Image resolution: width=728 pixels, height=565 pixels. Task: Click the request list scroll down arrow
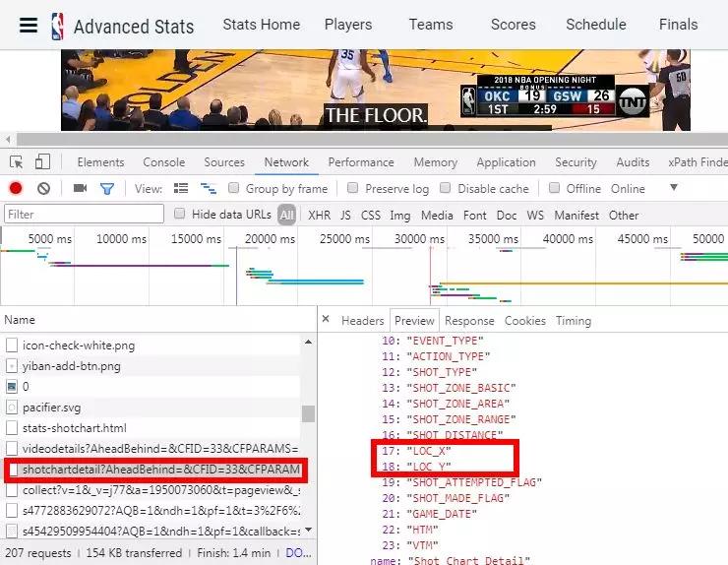(308, 531)
